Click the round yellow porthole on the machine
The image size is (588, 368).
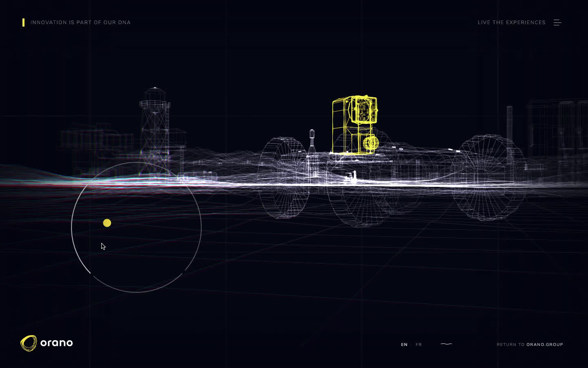(371, 143)
